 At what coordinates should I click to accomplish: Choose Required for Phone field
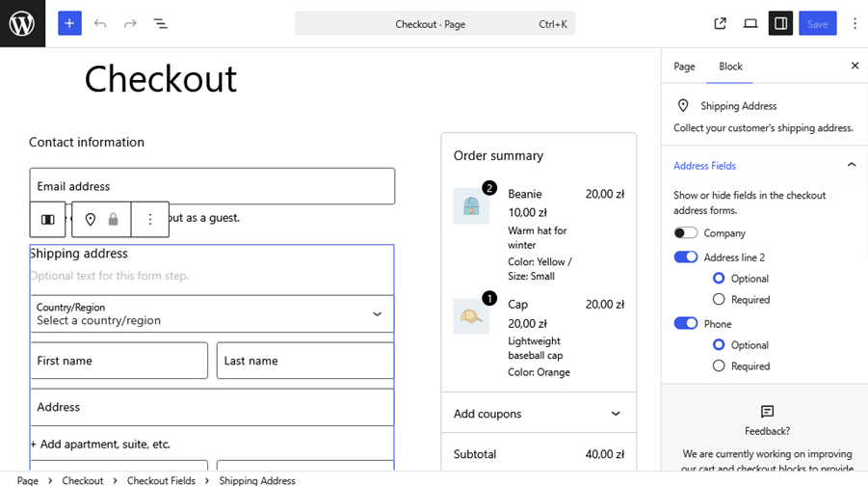click(719, 365)
